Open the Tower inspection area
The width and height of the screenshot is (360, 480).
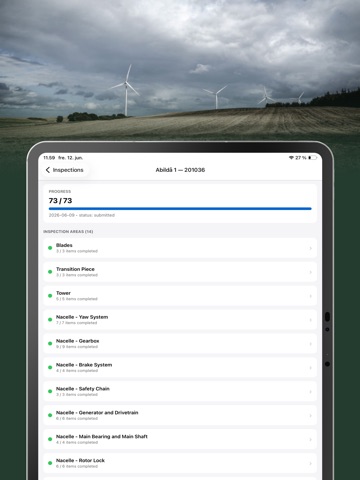(180, 296)
